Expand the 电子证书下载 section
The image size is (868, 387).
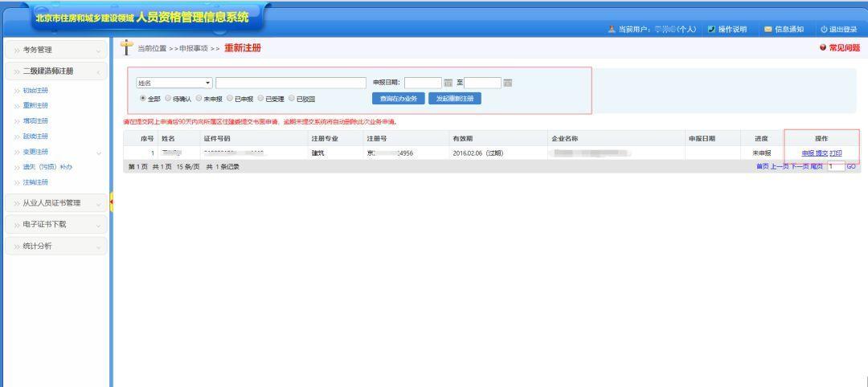point(56,225)
